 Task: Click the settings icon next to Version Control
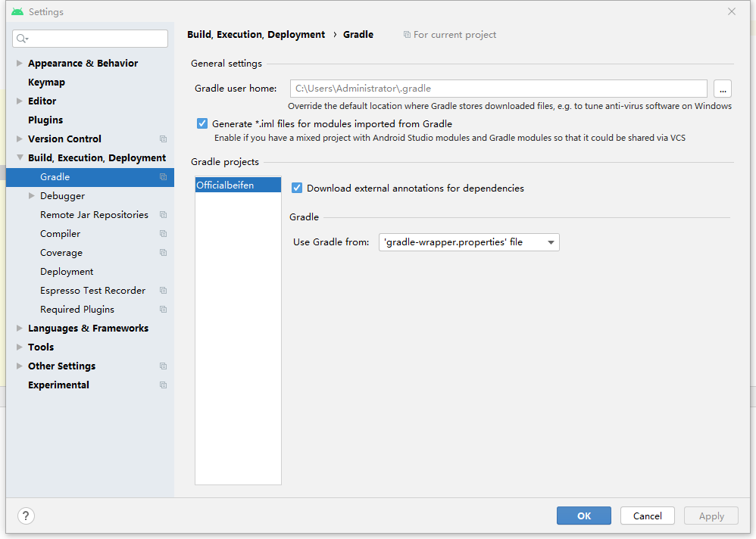pos(163,139)
